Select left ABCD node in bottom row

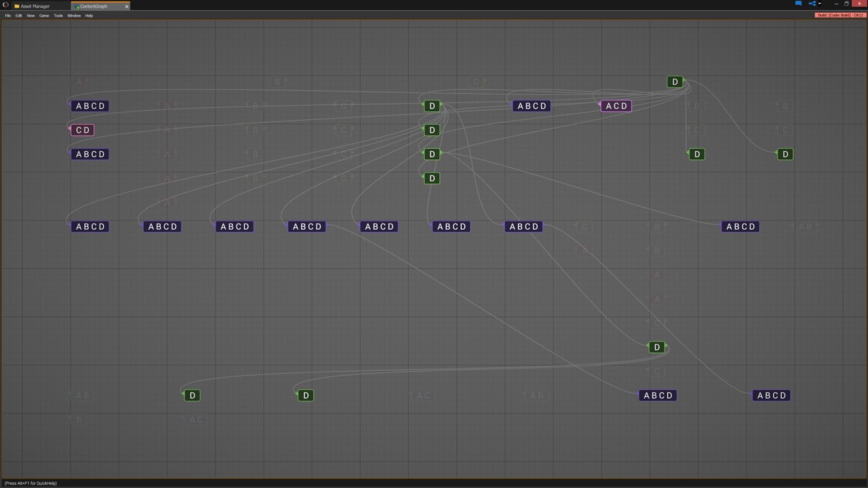pyautogui.click(x=658, y=395)
